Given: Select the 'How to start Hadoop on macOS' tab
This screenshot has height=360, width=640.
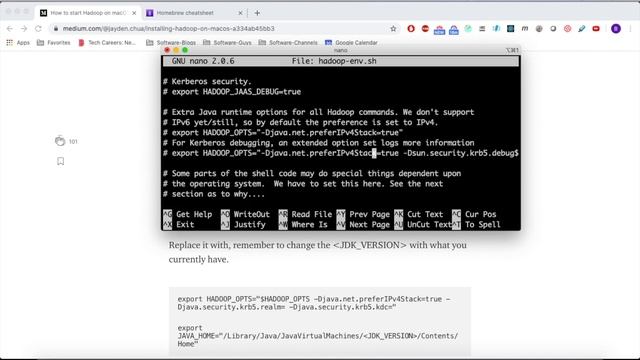Looking at the screenshot, I should pyautogui.click(x=88, y=13).
